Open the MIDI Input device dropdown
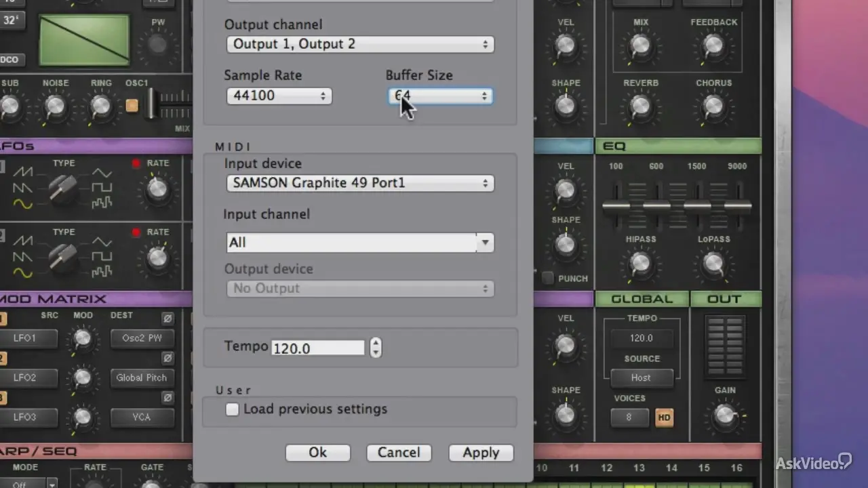 click(360, 183)
